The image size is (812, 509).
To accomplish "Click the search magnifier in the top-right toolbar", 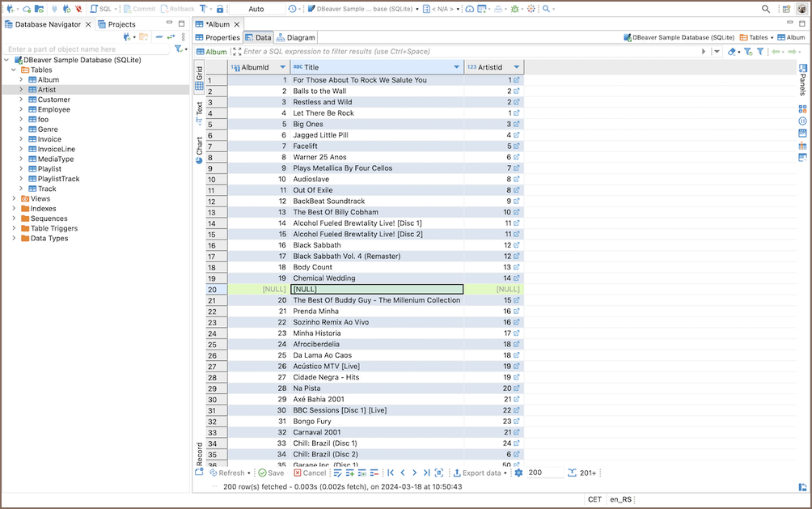I will click(x=766, y=9).
